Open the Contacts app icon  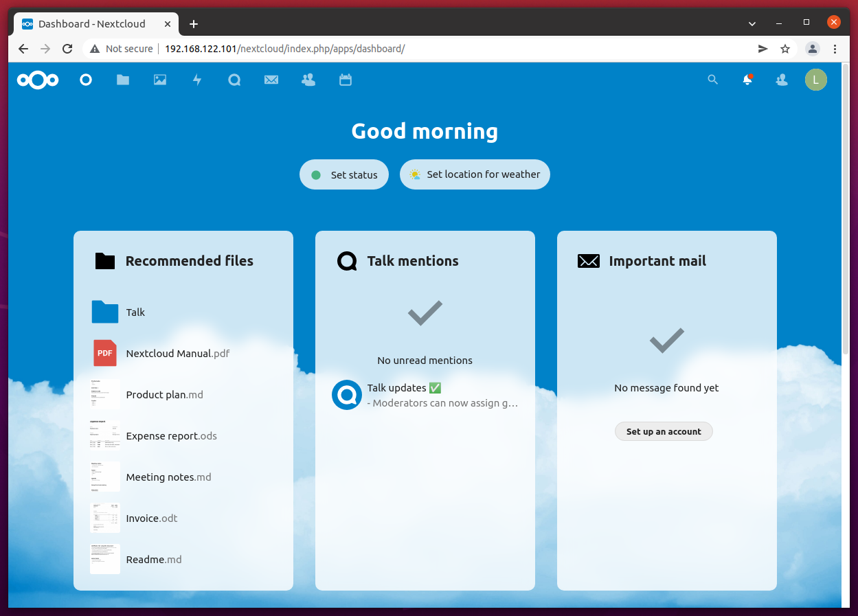pos(308,80)
